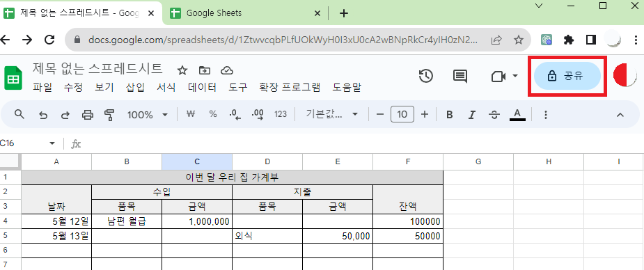The image size is (644, 270).
Task: Expand the Meet call dropdown arrow
Action: pos(515,76)
